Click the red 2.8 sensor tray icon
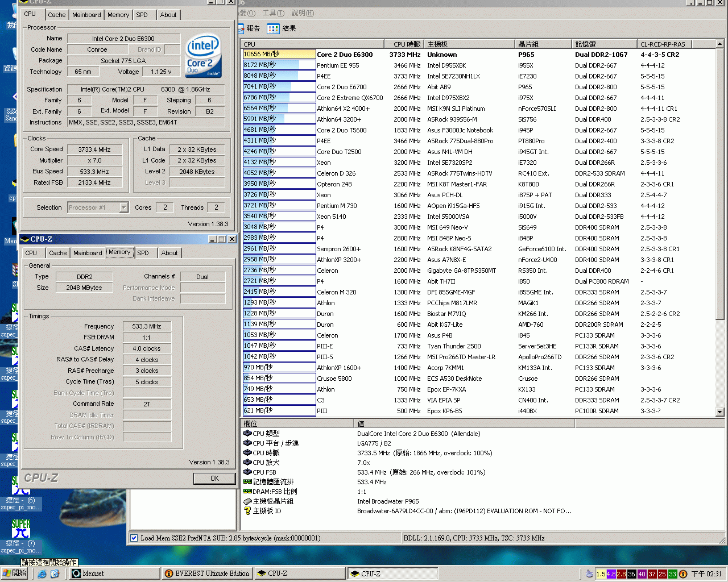This screenshot has height=582, width=728. 622,574
